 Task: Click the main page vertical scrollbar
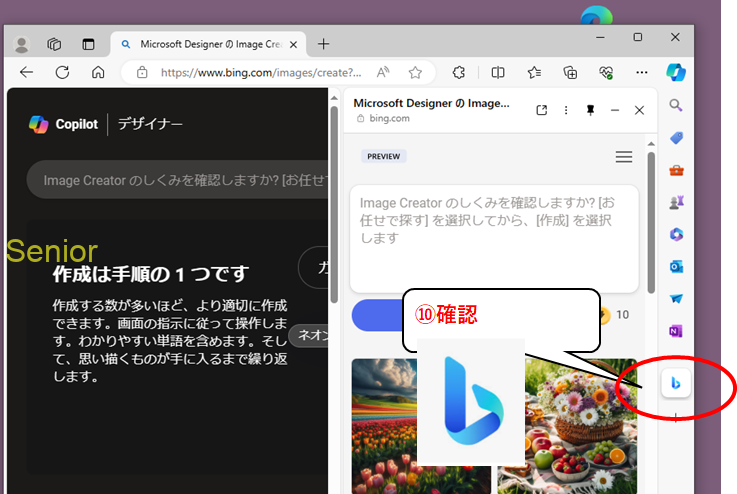pyautogui.click(x=334, y=205)
